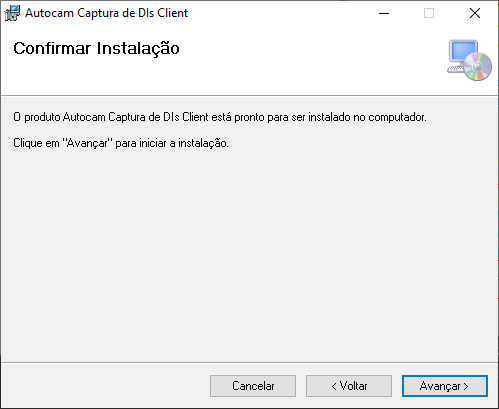The image size is (499, 409).
Task: Cancel the installation with Cancelar
Action: [253, 386]
